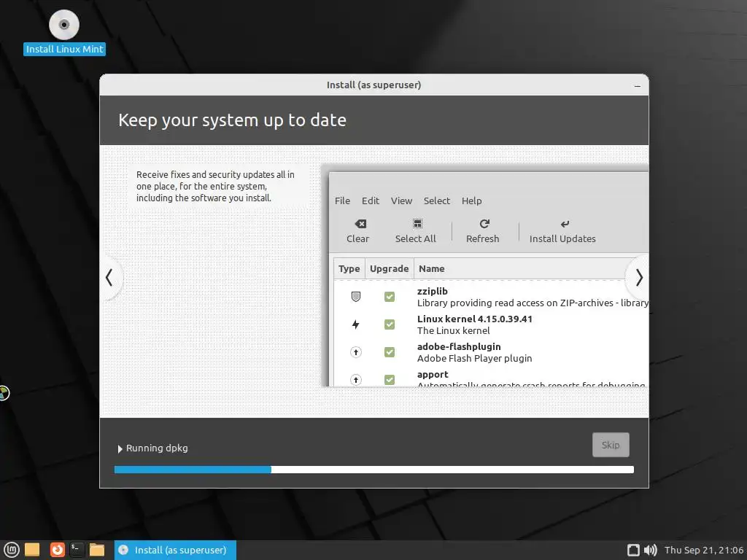Click the Running dpkg status text

pos(157,448)
